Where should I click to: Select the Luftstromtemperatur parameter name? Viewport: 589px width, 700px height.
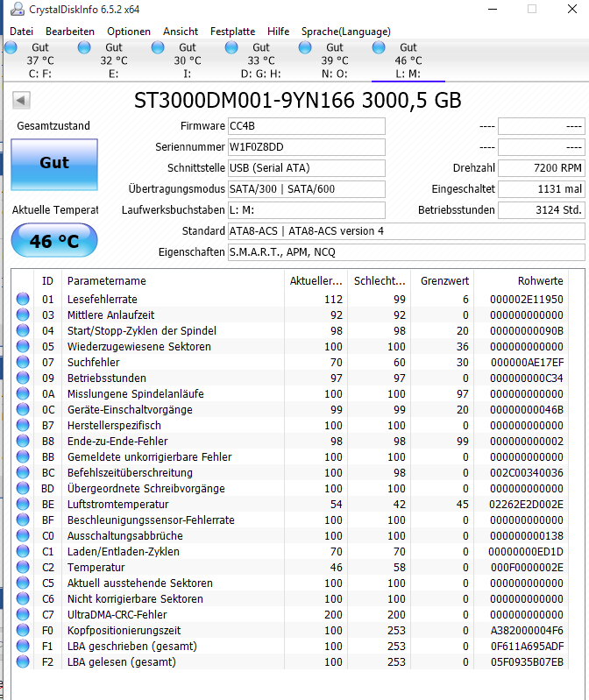click(118, 505)
